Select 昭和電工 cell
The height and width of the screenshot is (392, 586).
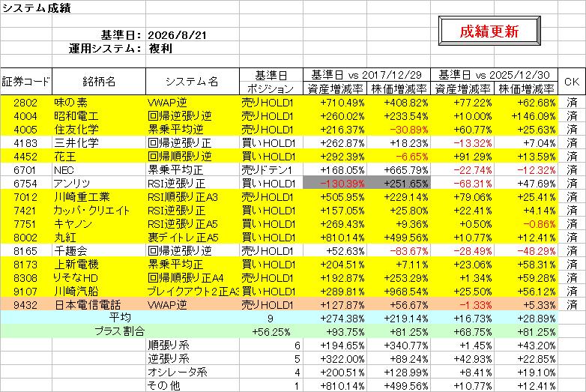99,116
